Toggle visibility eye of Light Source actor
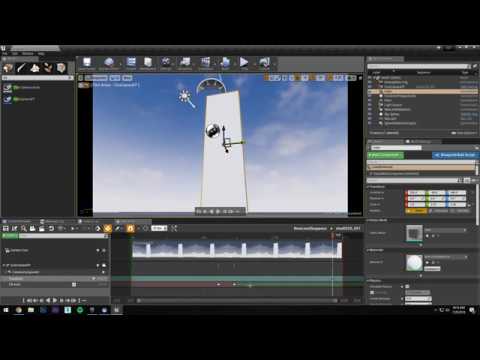480x360 pixels. pos(370,105)
